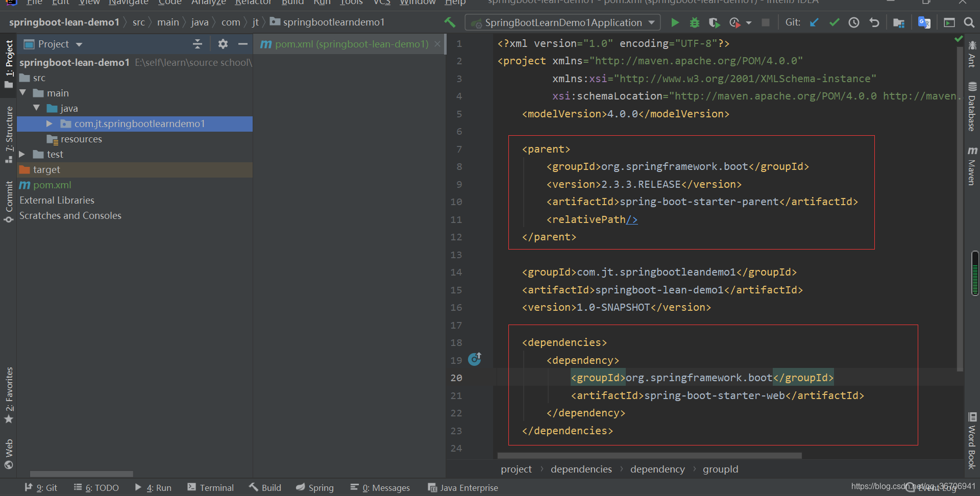Update project with Git blue arrow icon
Image resolution: width=980 pixels, height=496 pixels.
[815, 22]
